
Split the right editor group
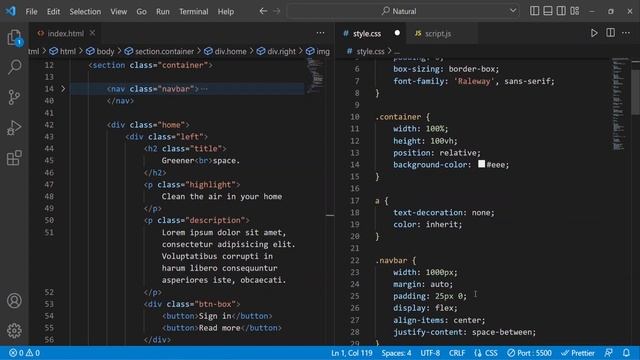(x=610, y=33)
